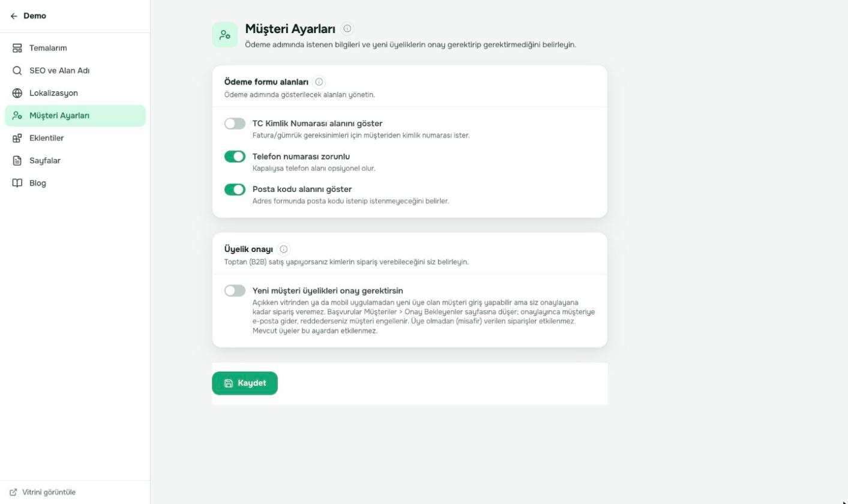Viewport: 848px width, 504px height.
Task: Click the Demo back label
Action: (35, 16)
